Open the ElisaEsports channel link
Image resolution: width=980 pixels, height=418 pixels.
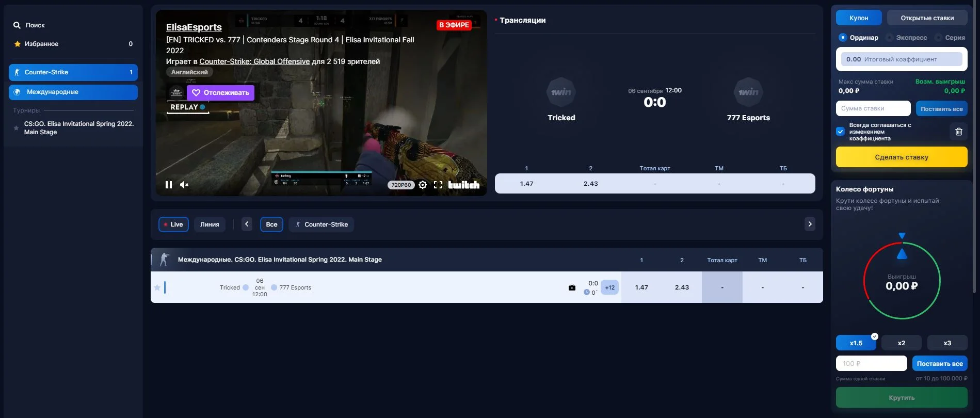point(194,27)
